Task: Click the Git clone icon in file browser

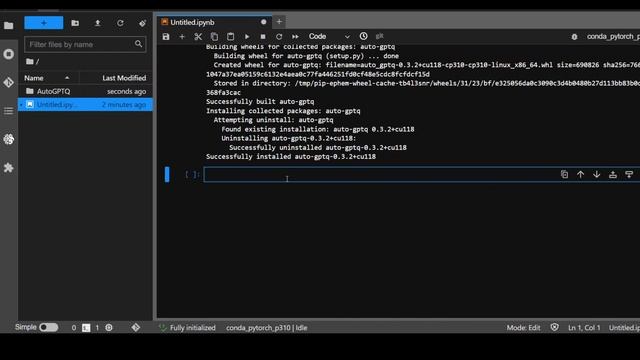Action: (x=142, y=23)
